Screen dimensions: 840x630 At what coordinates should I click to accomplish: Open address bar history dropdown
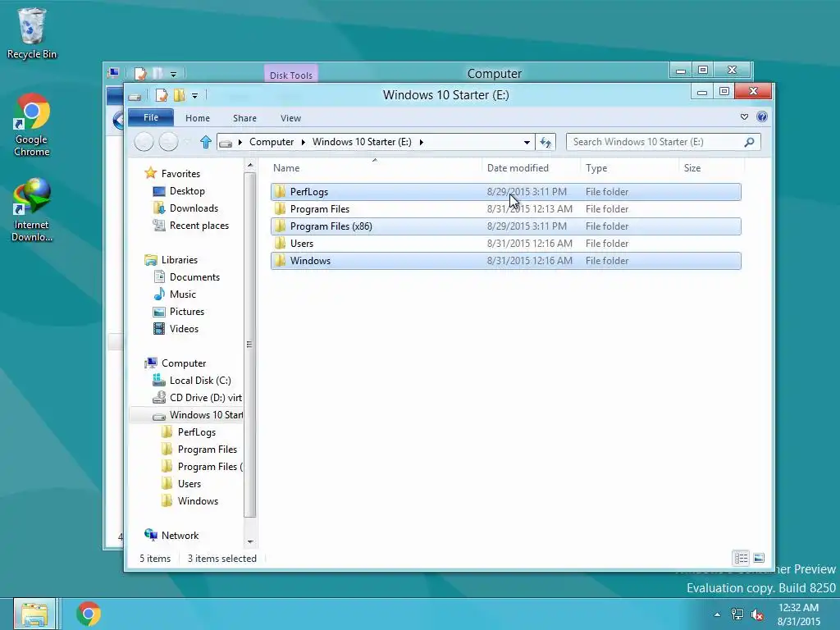(x=527, y=142)
